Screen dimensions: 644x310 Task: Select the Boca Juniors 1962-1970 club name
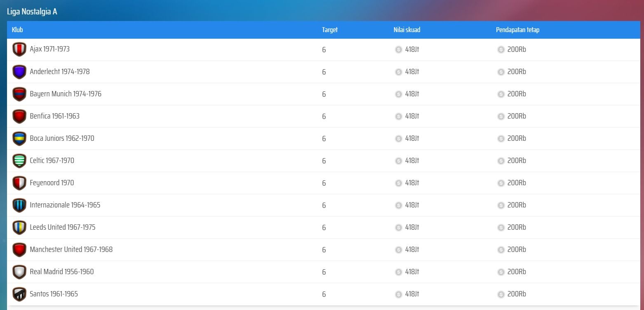62,138
